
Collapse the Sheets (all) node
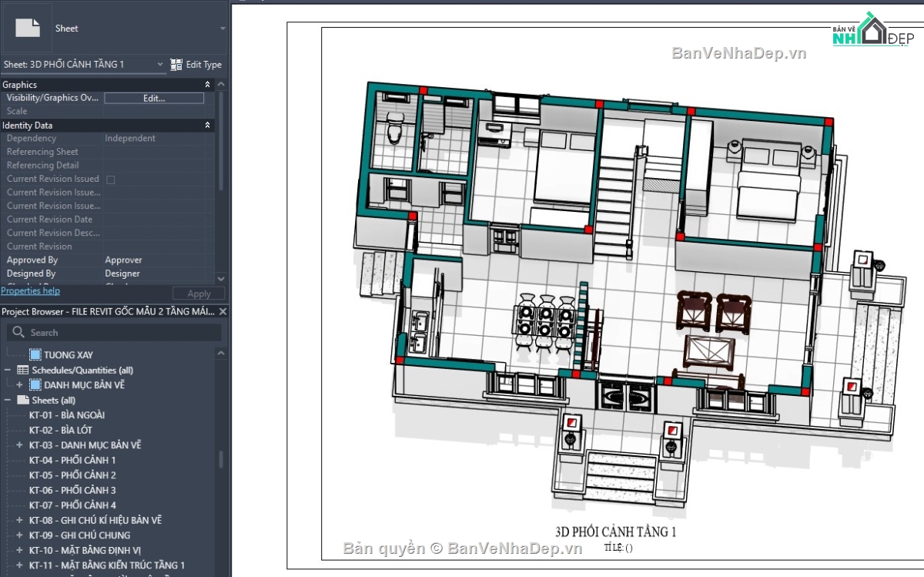[x=7, y=401]
